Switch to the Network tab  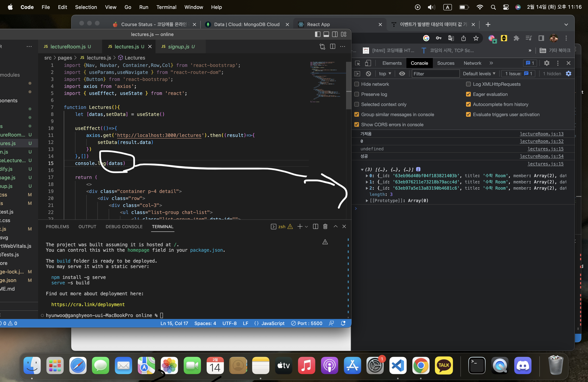pos(472,63)
